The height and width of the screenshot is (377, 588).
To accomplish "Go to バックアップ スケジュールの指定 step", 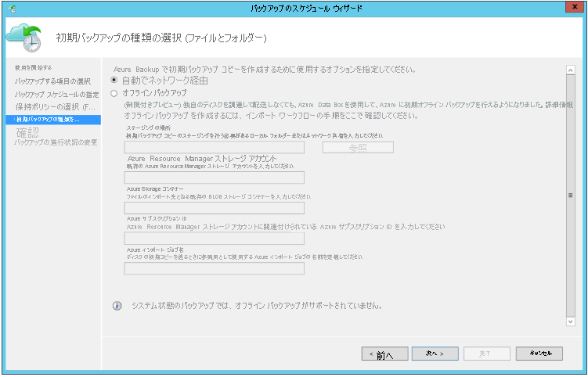I will tap(56, 95).
